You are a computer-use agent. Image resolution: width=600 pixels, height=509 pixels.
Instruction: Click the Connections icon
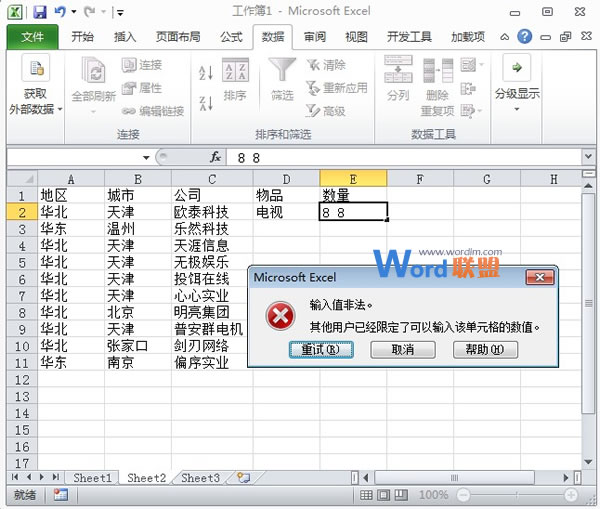click(129, 65)
